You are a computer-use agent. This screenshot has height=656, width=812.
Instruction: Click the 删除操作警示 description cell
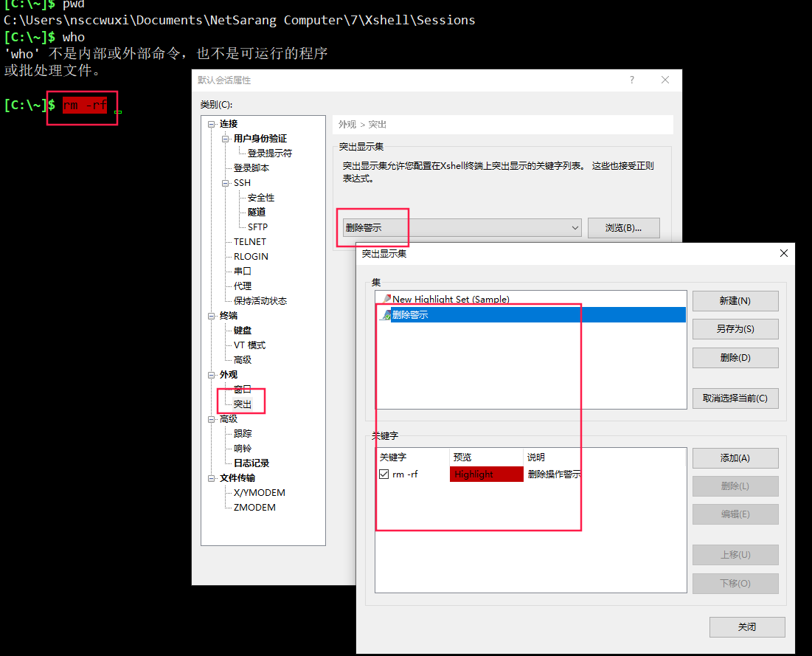click(x=554, y=474)
